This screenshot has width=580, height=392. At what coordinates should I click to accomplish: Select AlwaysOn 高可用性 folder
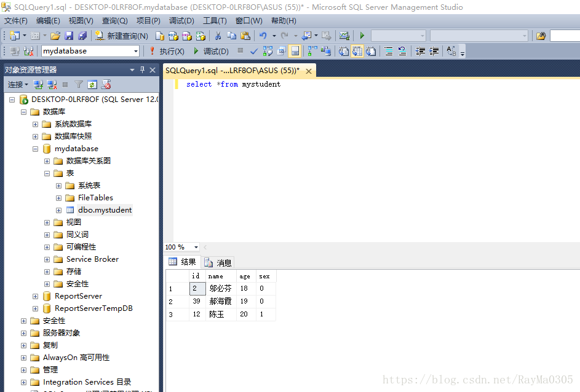[76, 358]
